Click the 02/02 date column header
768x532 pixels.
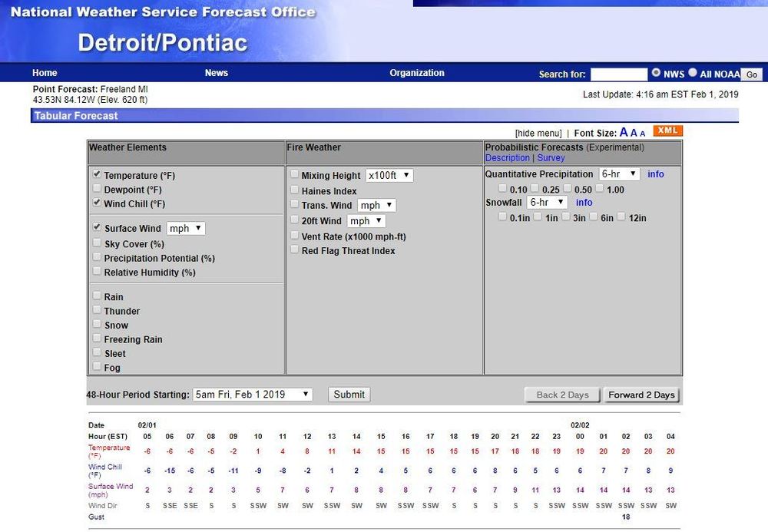pyautogui.click(x=580, y=425)
